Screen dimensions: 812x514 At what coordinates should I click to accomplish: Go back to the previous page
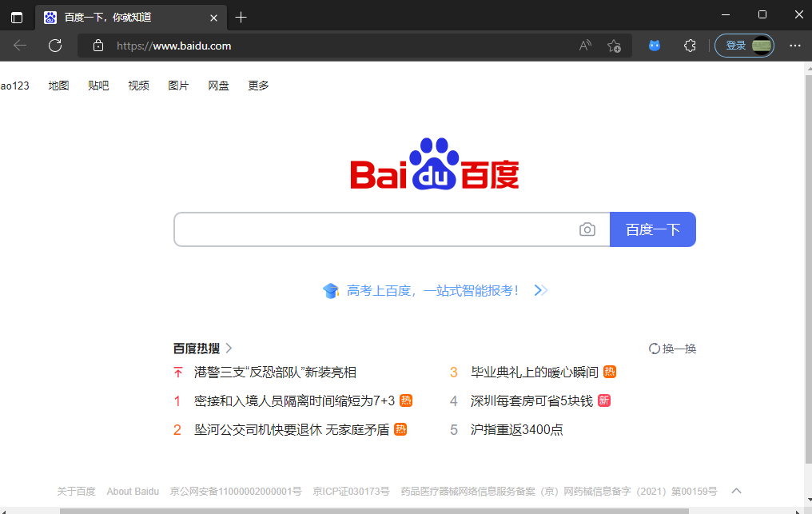coord(20,46)
